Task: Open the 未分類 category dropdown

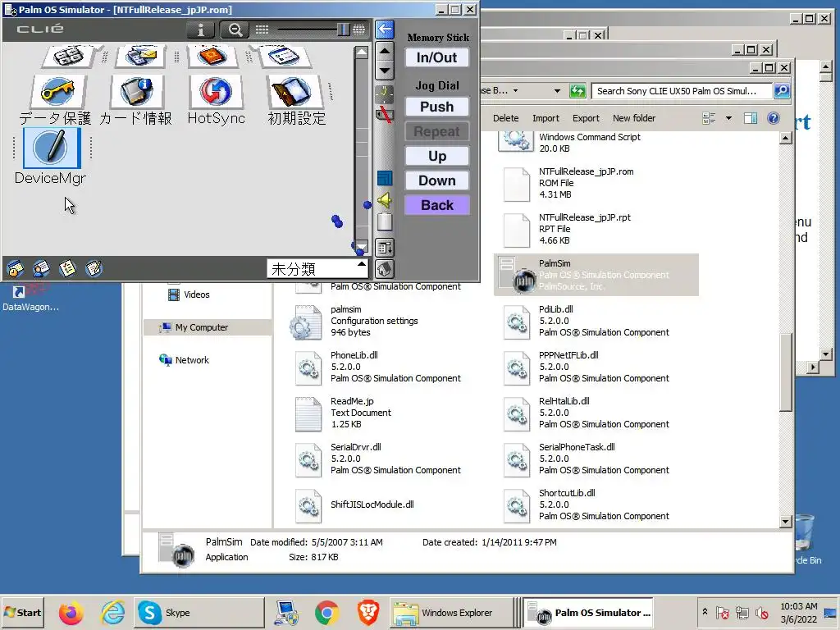Action: tap(317, 268)
